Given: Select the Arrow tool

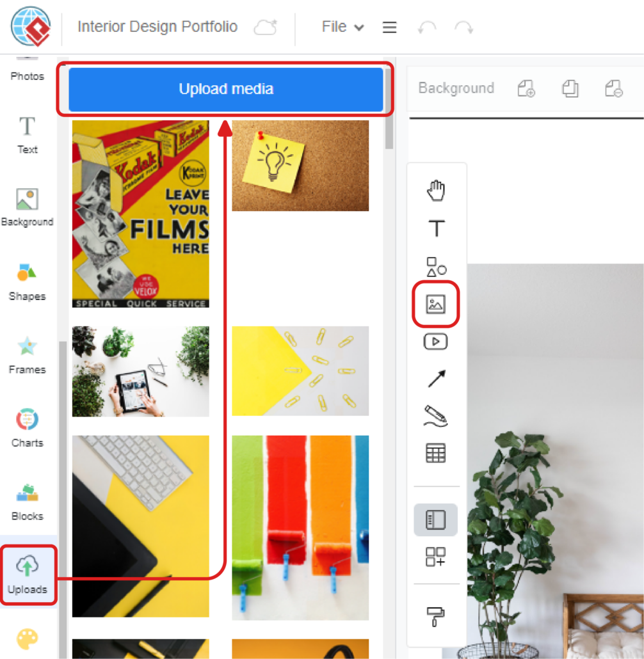Looking at the screenshot, I should 436,378.
